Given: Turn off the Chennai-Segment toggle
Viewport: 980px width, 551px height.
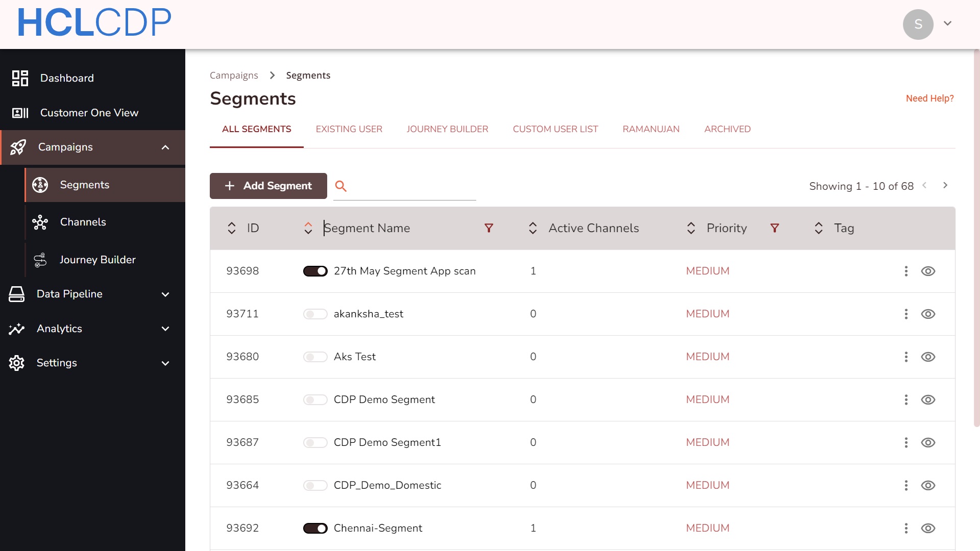Looking at the screenshot, I should (x=315, y=528).
